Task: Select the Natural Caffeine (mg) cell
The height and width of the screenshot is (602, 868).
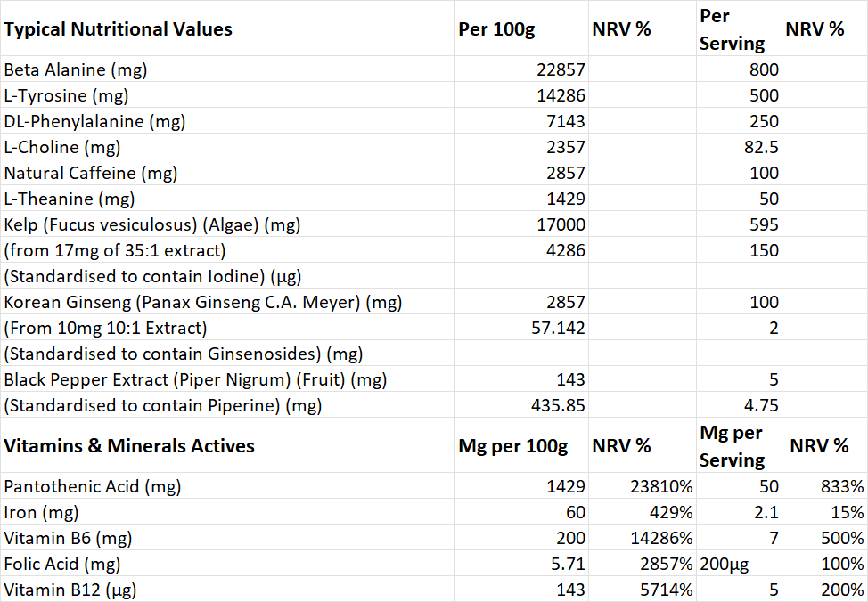Action: click(227, 173)
